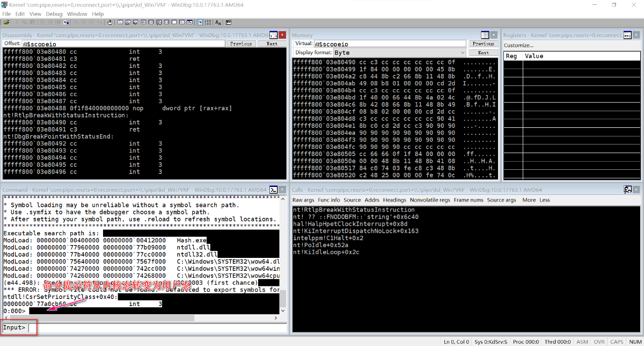Select intelppm!C1Halt+0x2 call stack row
The height and width of the screenshot is (346, 644).
tap(328, 238)
